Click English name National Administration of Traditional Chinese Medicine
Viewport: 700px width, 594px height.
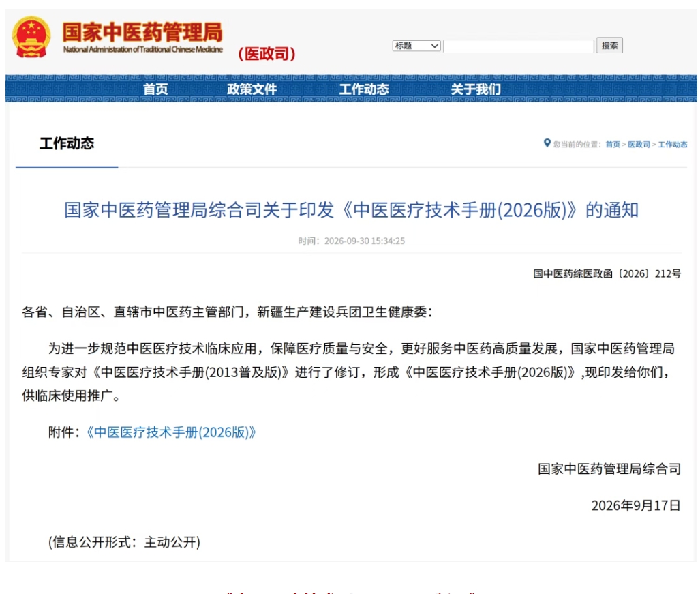tap(143, 50)
